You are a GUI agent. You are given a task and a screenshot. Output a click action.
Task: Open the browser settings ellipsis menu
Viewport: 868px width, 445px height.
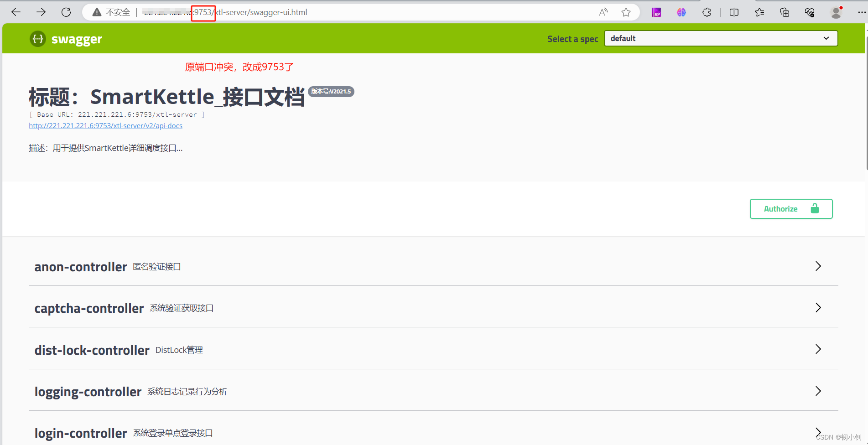tap(861, 12)
